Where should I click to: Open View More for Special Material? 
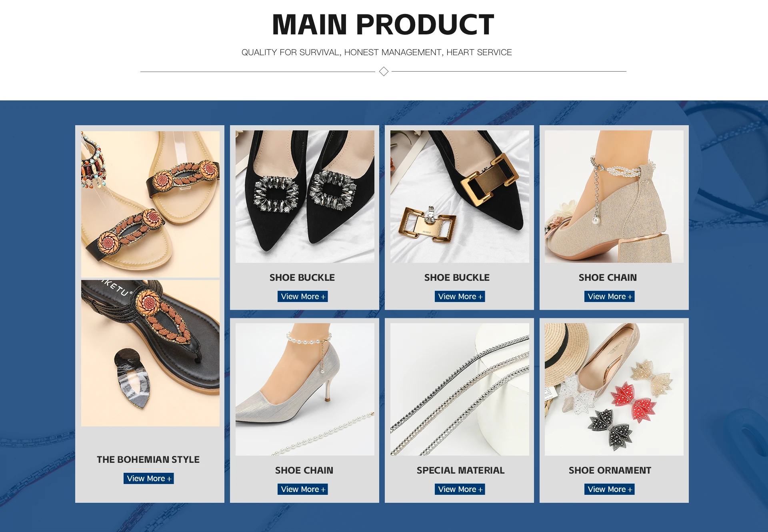(x=460, y=489)
